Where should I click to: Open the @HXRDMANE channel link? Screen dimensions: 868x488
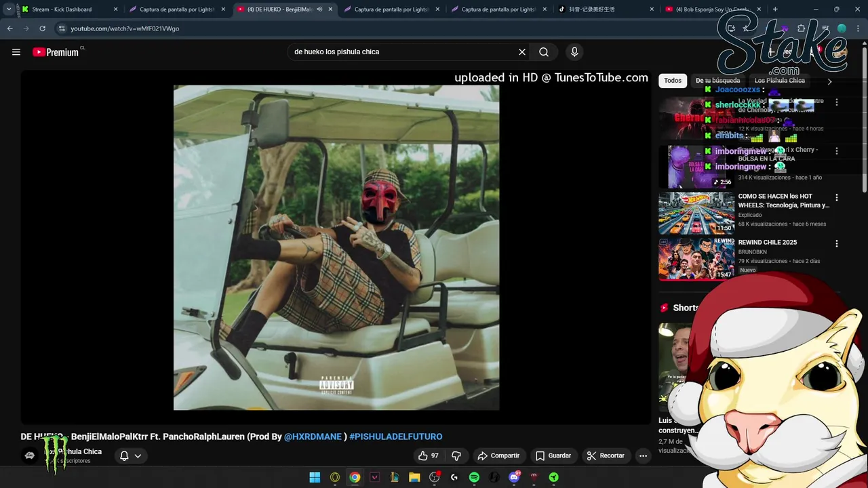point(313,436)
